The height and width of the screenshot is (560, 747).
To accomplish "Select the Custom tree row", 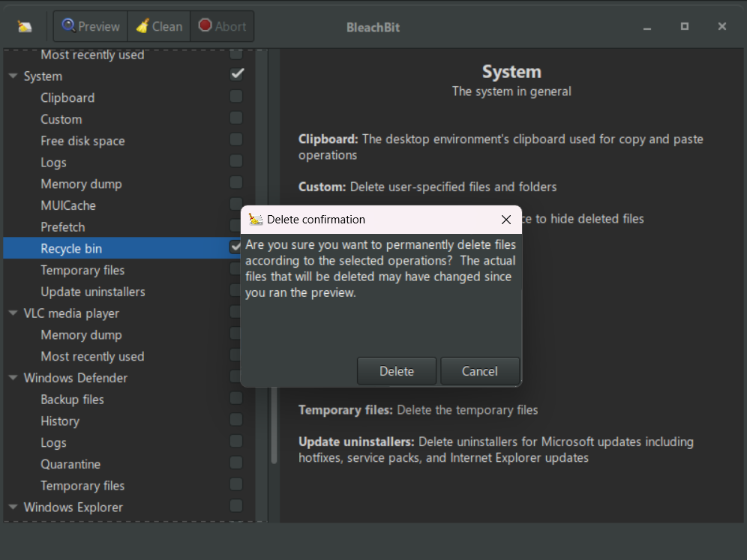I will pos(129,119).
